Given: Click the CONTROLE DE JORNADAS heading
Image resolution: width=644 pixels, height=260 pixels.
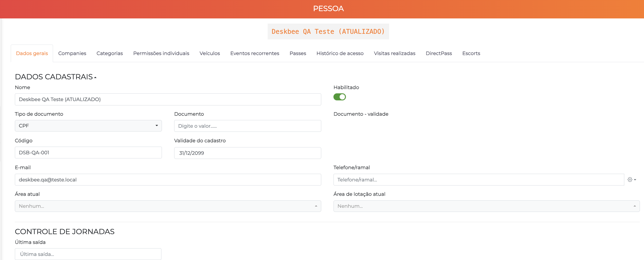Looking at the screenshot, I should [65, 232].
